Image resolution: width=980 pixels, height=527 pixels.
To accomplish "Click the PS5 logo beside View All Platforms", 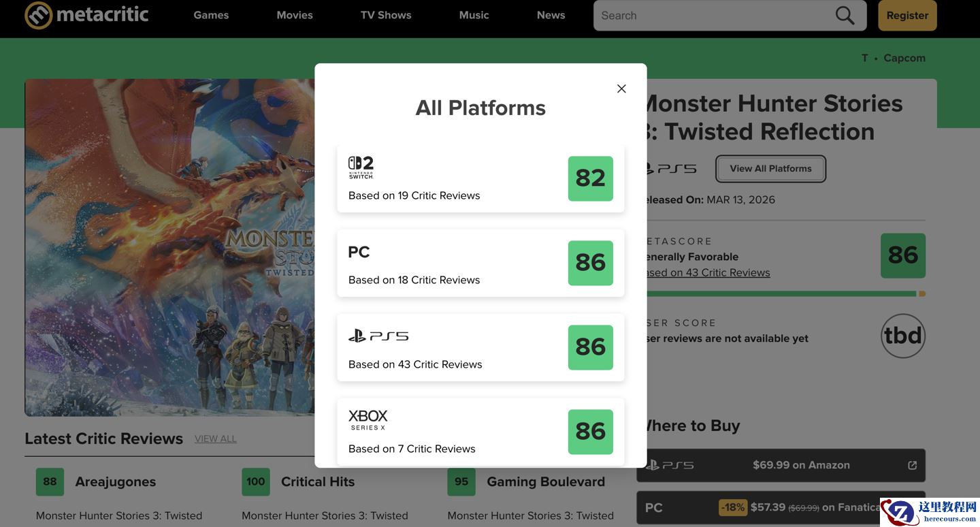I will tap(671, 169).
